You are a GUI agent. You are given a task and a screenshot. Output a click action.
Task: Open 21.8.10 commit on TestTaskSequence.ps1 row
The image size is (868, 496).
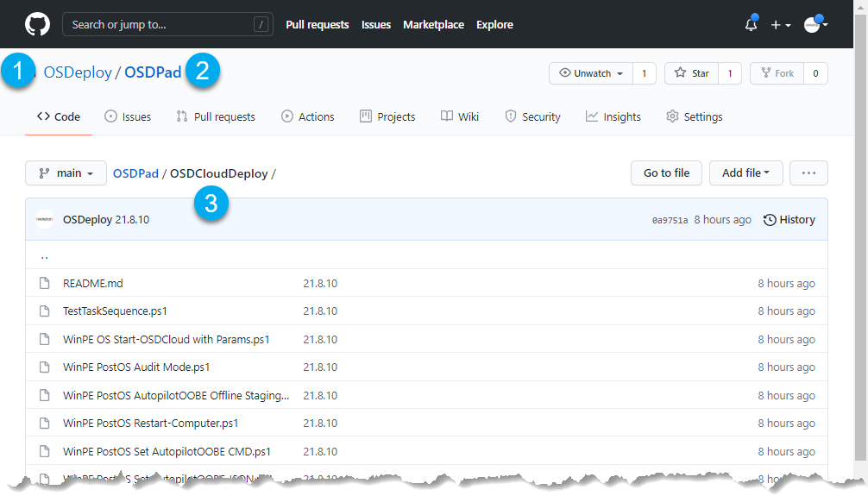click(320, 311)
